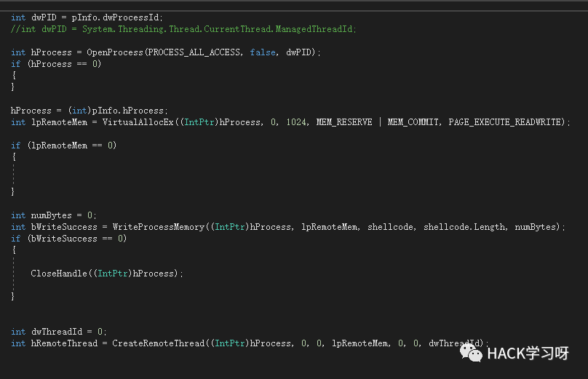The image size is (588, 379).
Task: Click the numBytes variable declaration
Action: pyautogui.click(x=54, y=215)
